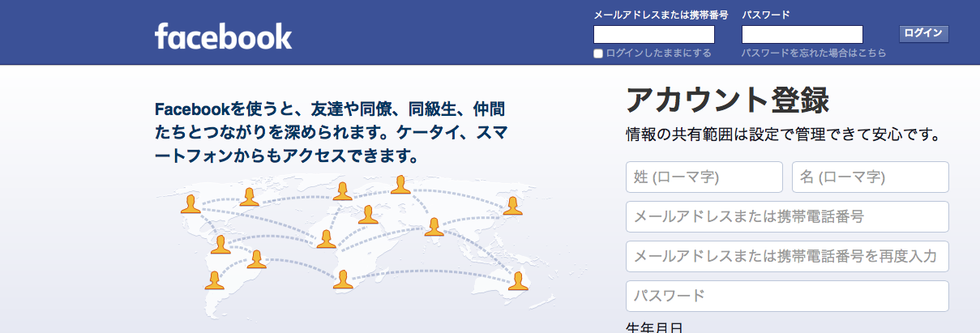The image size is (980, 333).
Task: Click the header パスワード login field
Action: pos(802,34)
